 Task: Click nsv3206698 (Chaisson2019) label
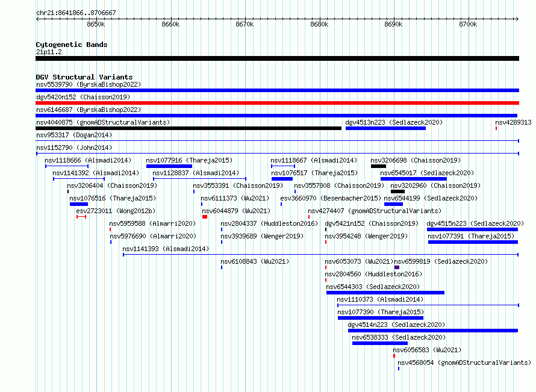(416, 160)
